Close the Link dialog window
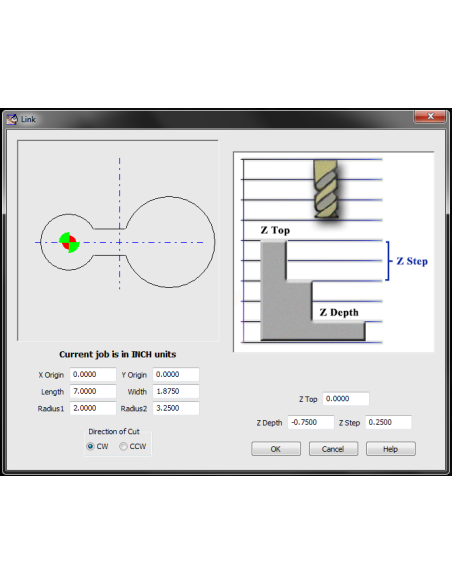Screen dimensions: 452x584 [430, 116]
